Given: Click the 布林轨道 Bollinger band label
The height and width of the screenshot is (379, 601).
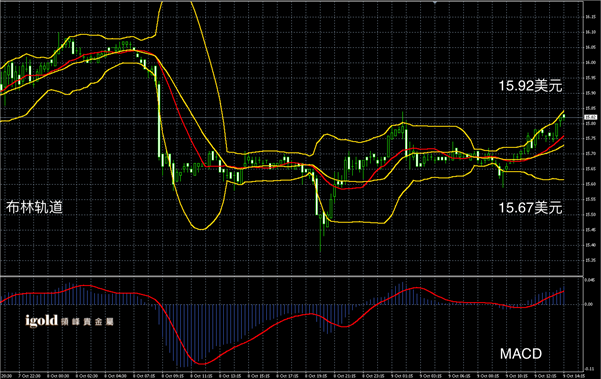Looking at the screenshot, I should coord(34,207).
